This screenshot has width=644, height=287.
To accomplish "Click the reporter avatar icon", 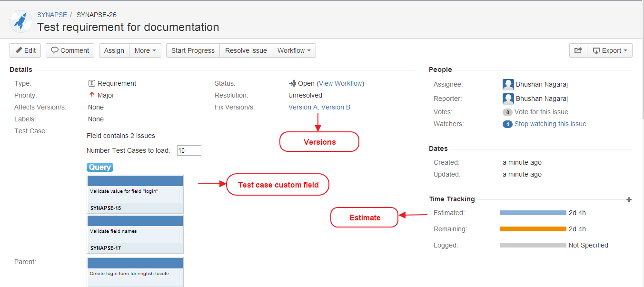I will point(508,99).
